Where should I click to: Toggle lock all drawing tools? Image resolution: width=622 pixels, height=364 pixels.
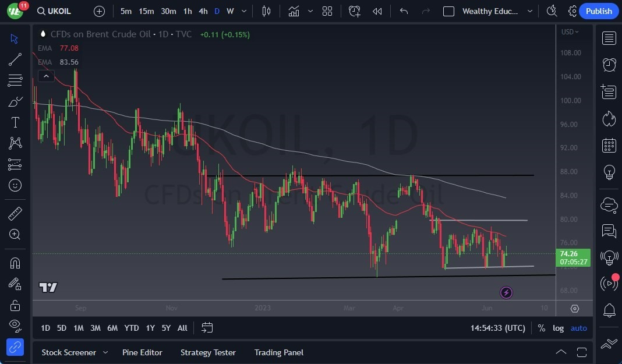tap(15, 305)
